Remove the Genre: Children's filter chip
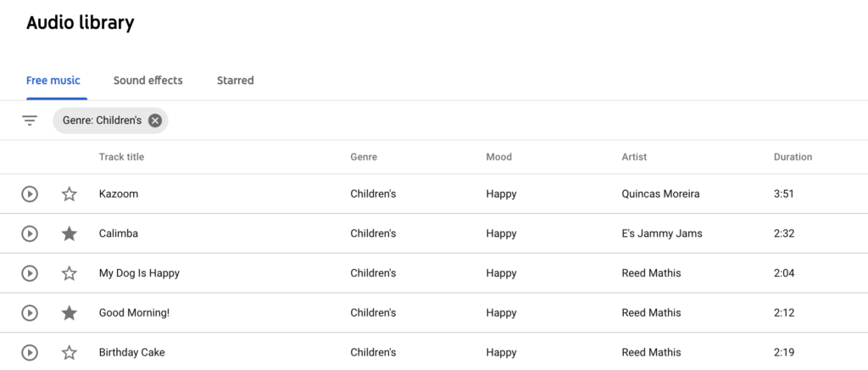The height and width of the screenshot is (370, 868). [155, 121]
